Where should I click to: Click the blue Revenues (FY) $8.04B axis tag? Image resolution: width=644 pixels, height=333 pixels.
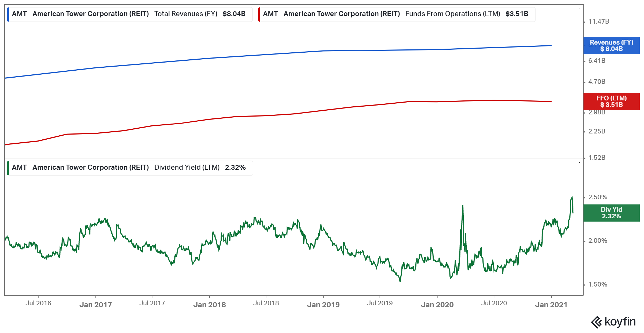(x=611, y=46)
